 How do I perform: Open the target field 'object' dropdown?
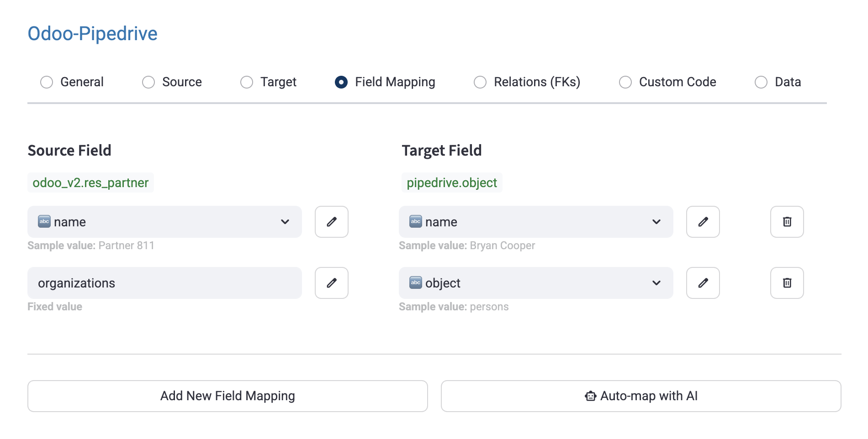pos(536,283)
